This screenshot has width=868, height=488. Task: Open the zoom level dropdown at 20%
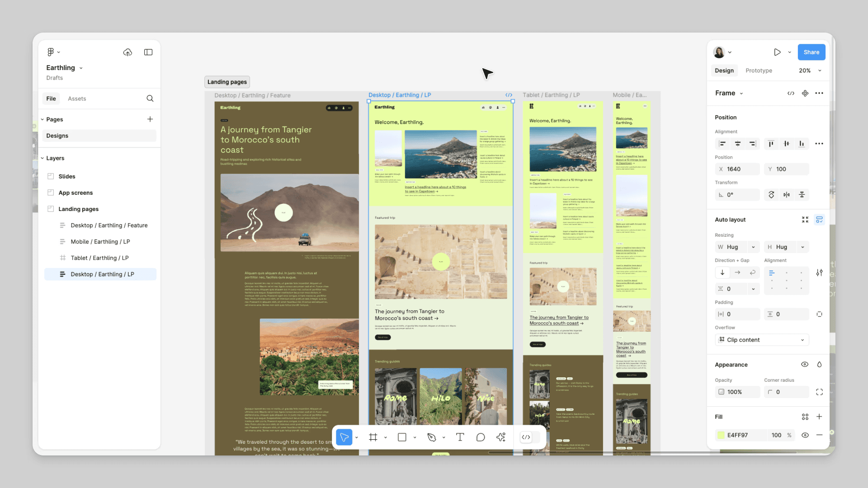point(809,70)
